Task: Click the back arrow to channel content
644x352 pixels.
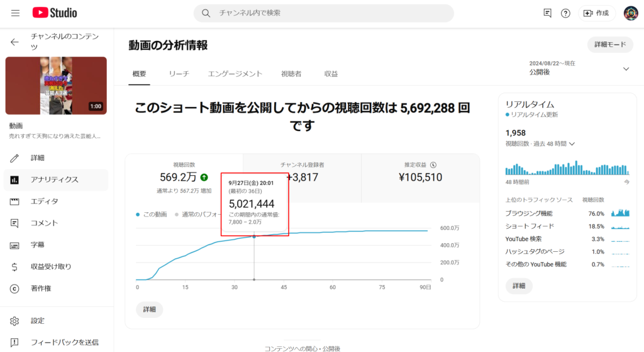Action: (15, 42)
